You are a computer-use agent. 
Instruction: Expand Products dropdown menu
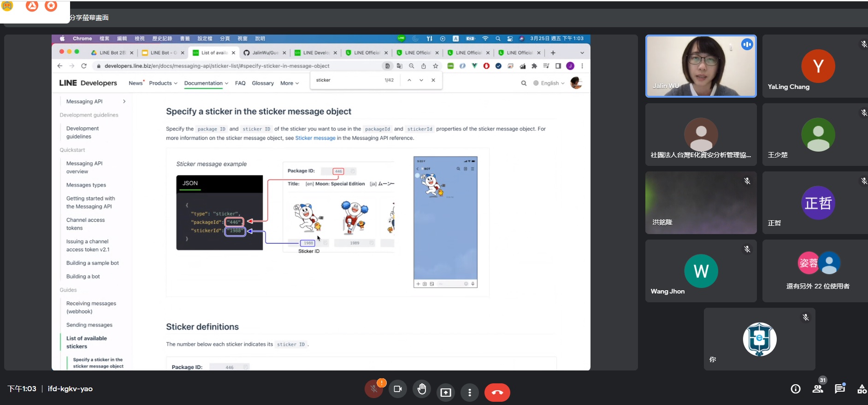click(163, 83)
